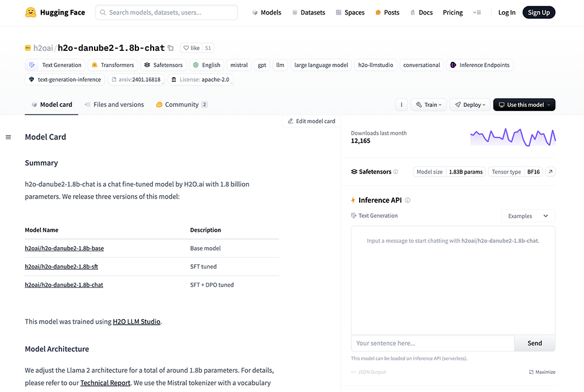Focus the 'Your sentence here...' input field
This screenshot has height=392, width=584.
(x=432, y=344)
